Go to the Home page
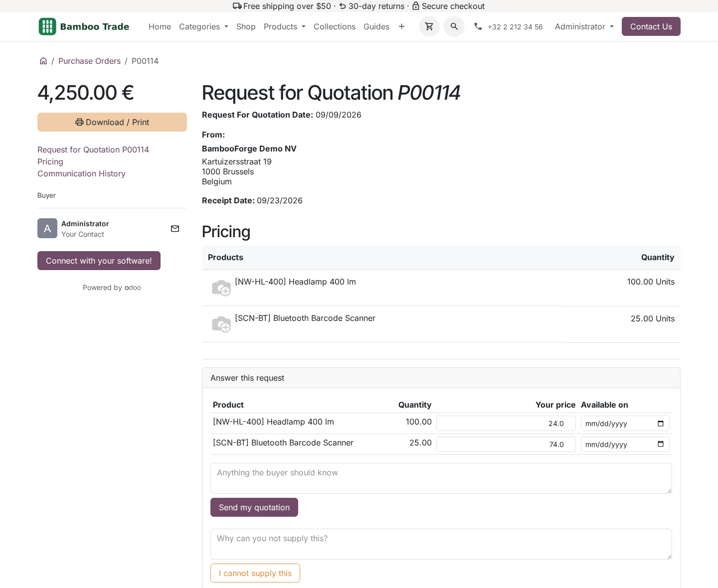 (160, 26)
